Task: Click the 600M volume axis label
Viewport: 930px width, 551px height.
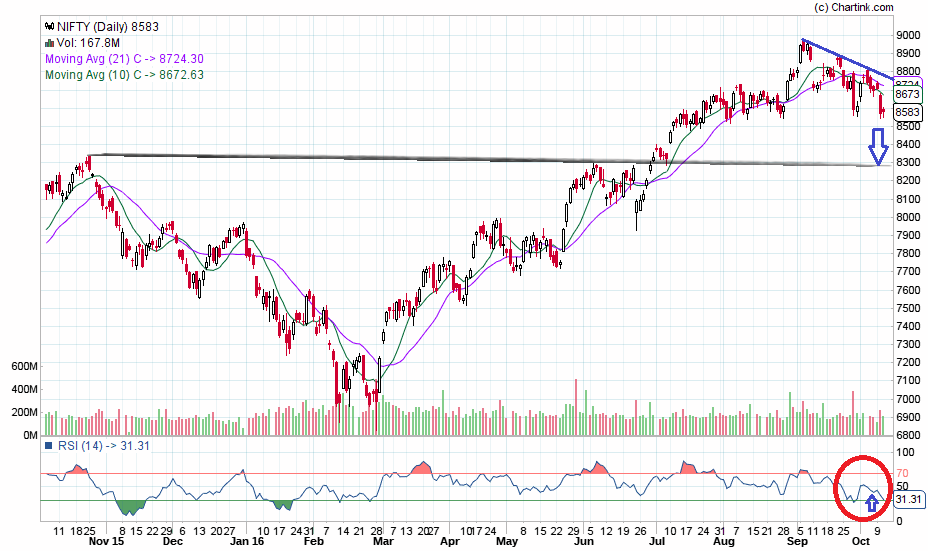Action: [24, 367]
